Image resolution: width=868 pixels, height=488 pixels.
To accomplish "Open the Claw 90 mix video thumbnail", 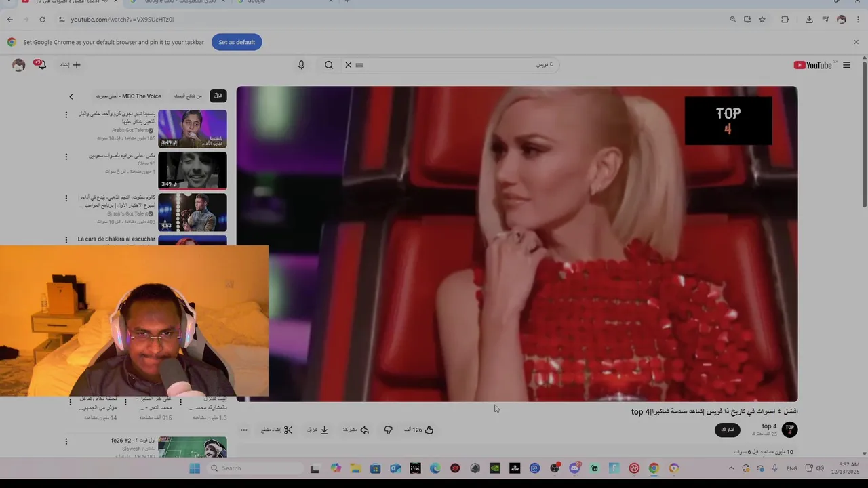I will pyautogui.click(x=193, y=170).
